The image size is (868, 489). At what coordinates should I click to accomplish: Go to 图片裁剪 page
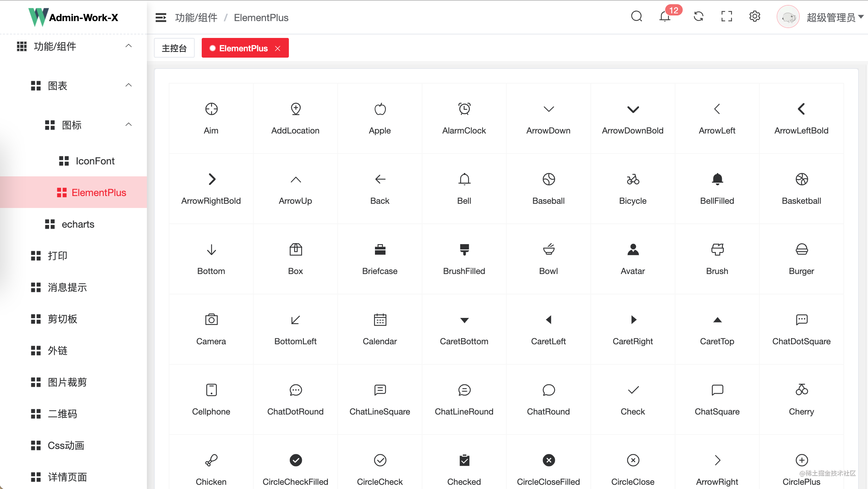click(x=73, y=382)
